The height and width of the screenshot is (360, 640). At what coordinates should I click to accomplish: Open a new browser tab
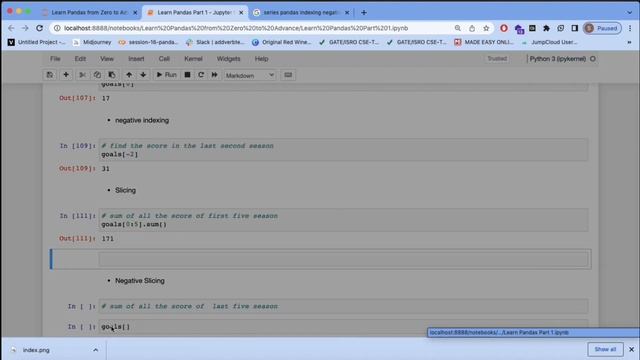tap(364, 13)
